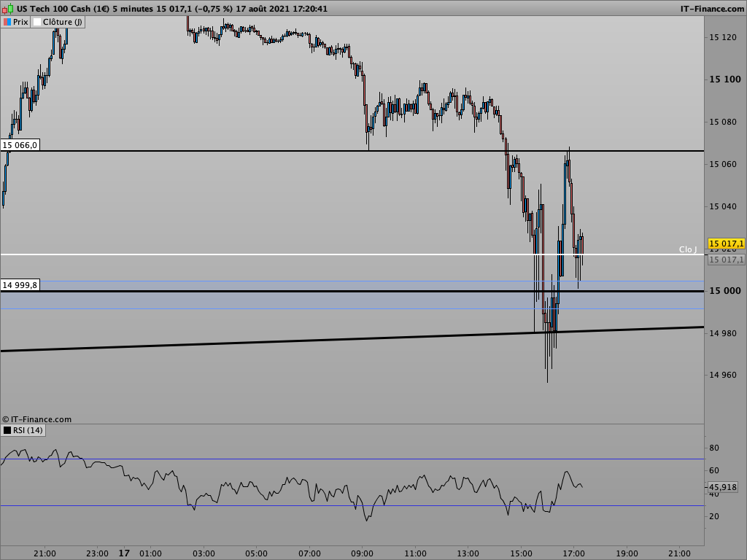Click the 11:00 time axis label
This screenshot has width=747, height=560.
coord(415,553)
